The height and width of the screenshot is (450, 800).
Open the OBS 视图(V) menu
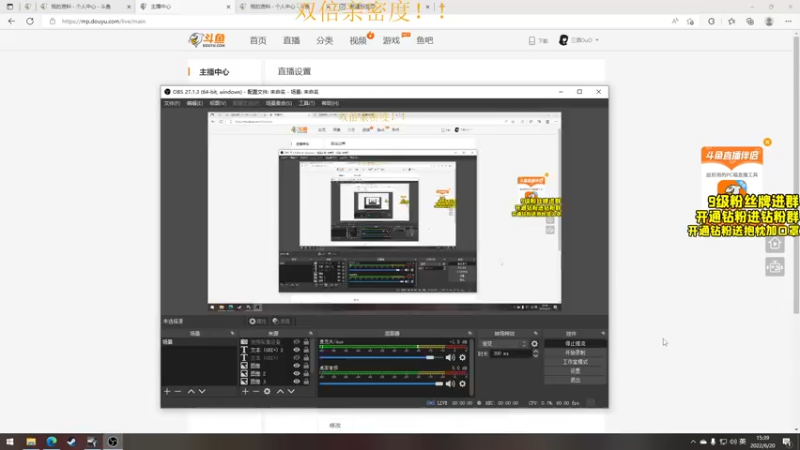(217, 103)
